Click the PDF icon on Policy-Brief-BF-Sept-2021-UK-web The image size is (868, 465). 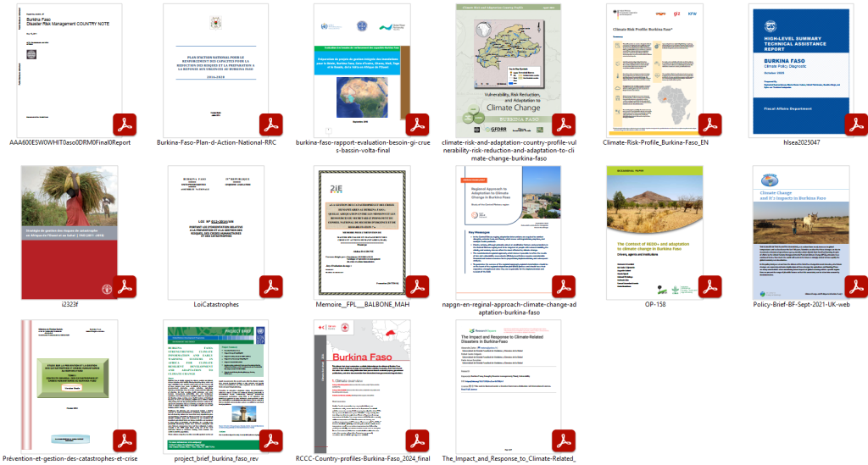point(856,286)
